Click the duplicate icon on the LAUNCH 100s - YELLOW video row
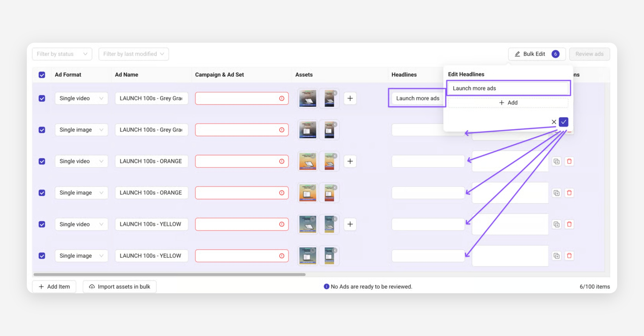The height and width of the screenshot is (336, 644). tap(557, 224)
